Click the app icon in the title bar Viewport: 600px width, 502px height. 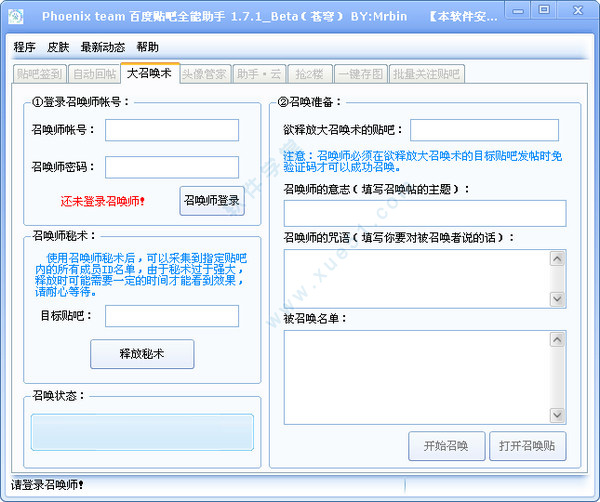pos(16,16)
